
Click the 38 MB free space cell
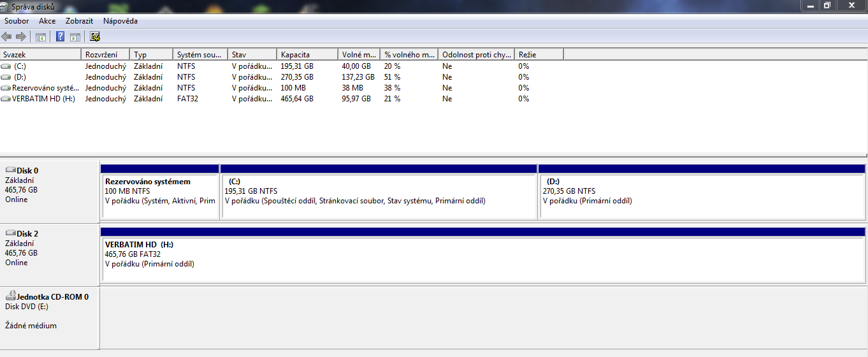[352, 88]
